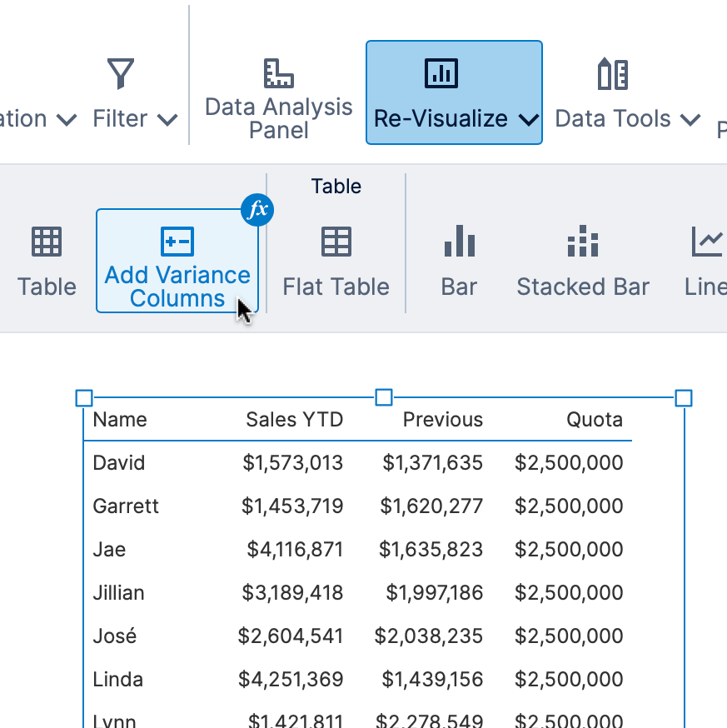The width and height of the screenshot is (727, 728).
Task: Apply the Line chart visualization icon
Action: point(706,242)
